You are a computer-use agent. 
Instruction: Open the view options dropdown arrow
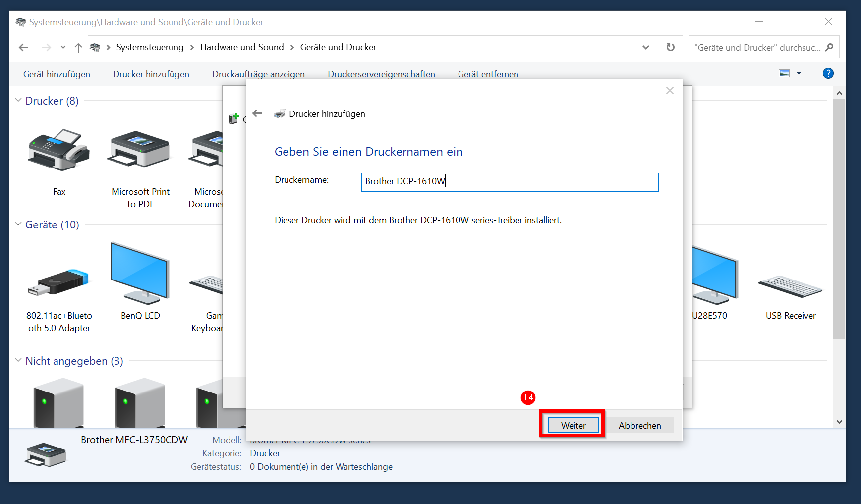coord(799,74)
